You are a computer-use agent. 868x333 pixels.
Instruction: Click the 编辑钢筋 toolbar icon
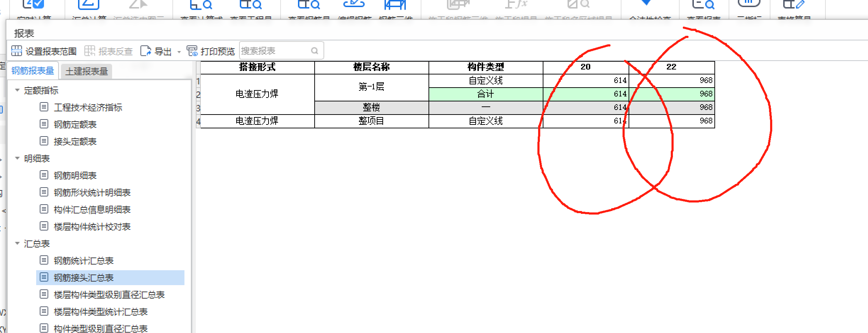tap(354, 4)
